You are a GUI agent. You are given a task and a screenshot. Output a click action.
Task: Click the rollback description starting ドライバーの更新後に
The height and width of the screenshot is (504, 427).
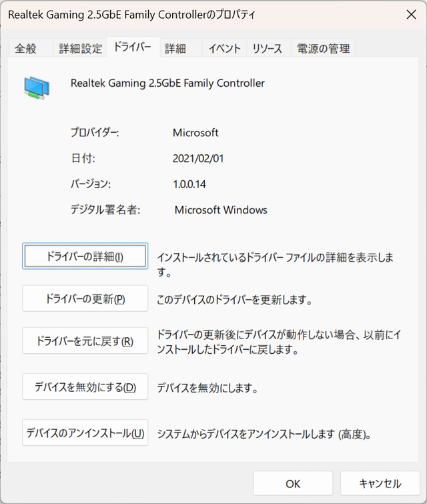click(279, 342)
